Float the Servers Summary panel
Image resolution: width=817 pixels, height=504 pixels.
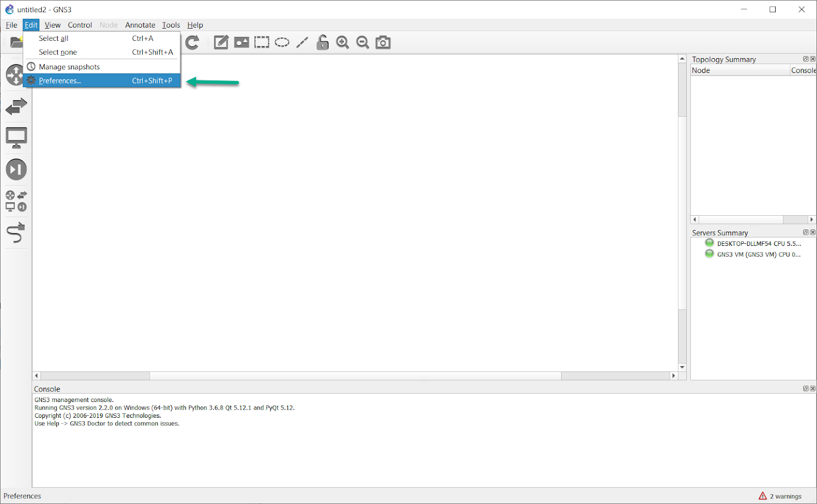tap(806, 232)
